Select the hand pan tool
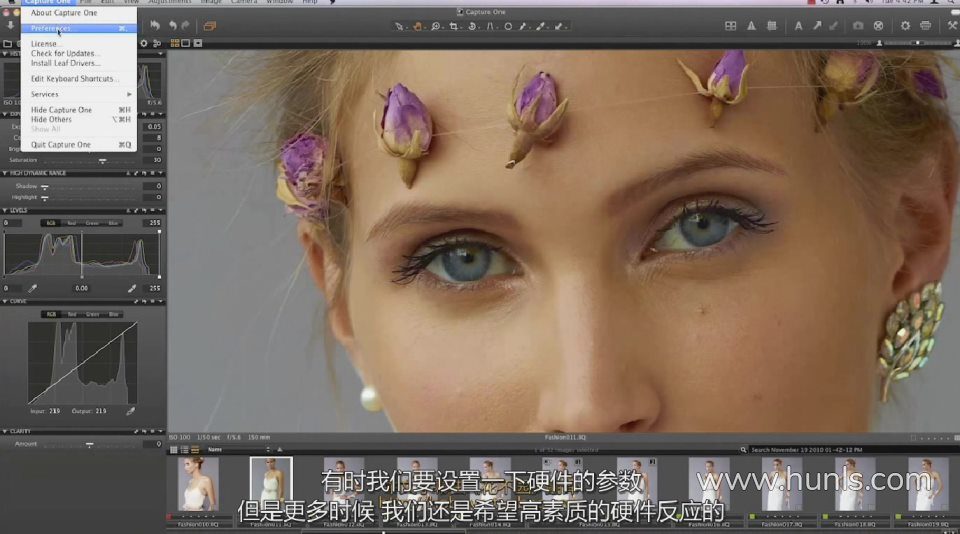The width and height of the screenshot is (960, 534). pos(417,26)
